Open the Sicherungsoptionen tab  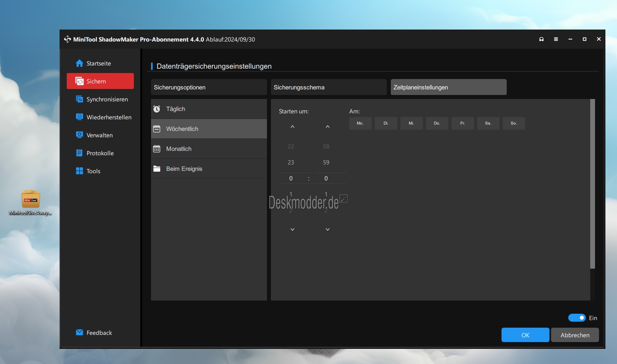[209, 87]
